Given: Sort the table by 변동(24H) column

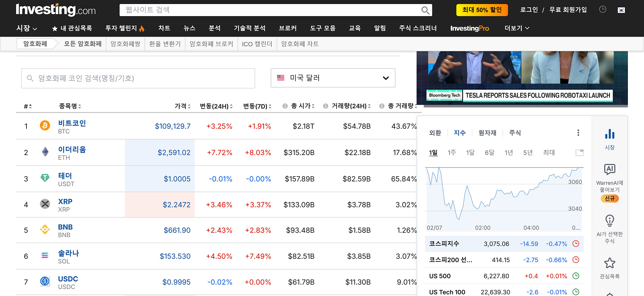Looking at the screenshot, I should (216, 106).
